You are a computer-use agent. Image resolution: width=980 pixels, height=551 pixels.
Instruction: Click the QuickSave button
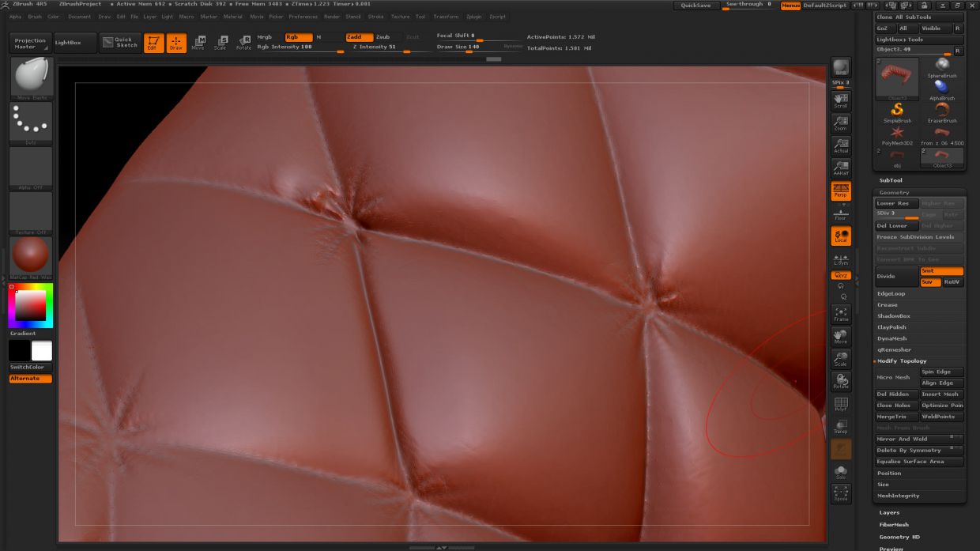point(695,6)
